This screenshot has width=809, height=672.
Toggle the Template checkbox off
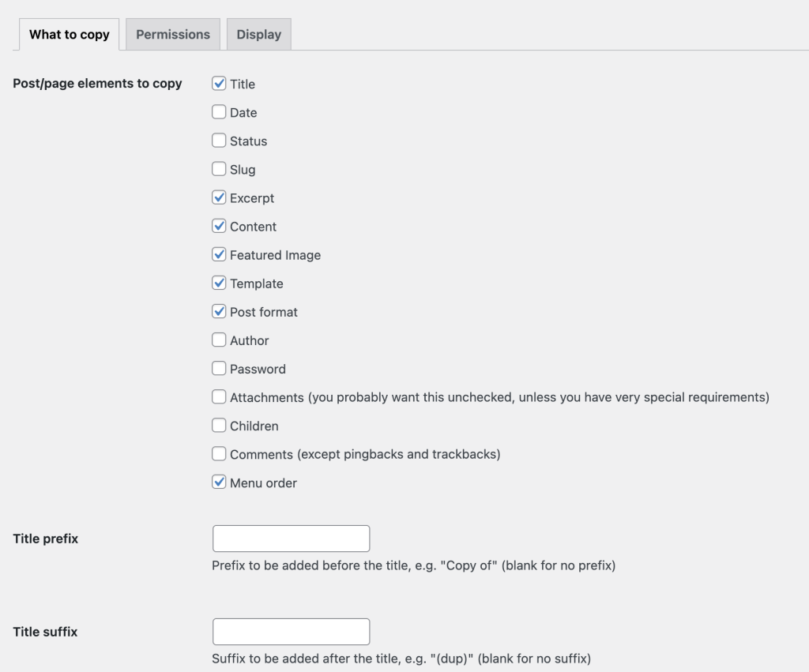pos(220,283)
